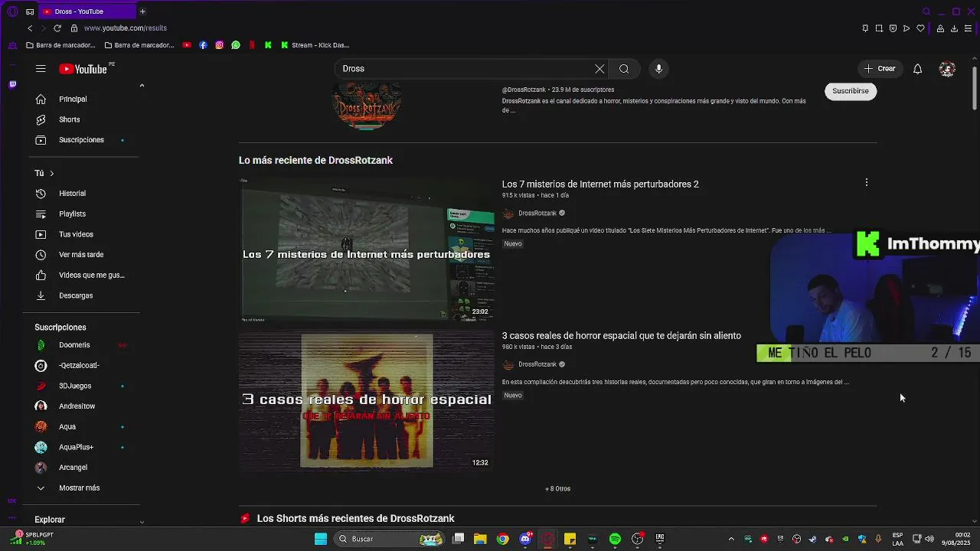This screenshot has height=551, width=980.
Task: Expand sidebar Explorar section down chevron
Action: [142, 522]
